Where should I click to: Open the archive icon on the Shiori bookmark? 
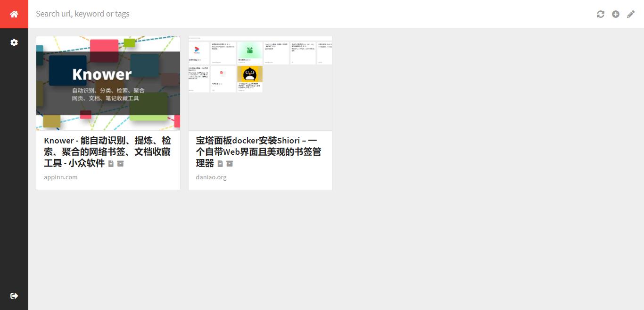230,164
